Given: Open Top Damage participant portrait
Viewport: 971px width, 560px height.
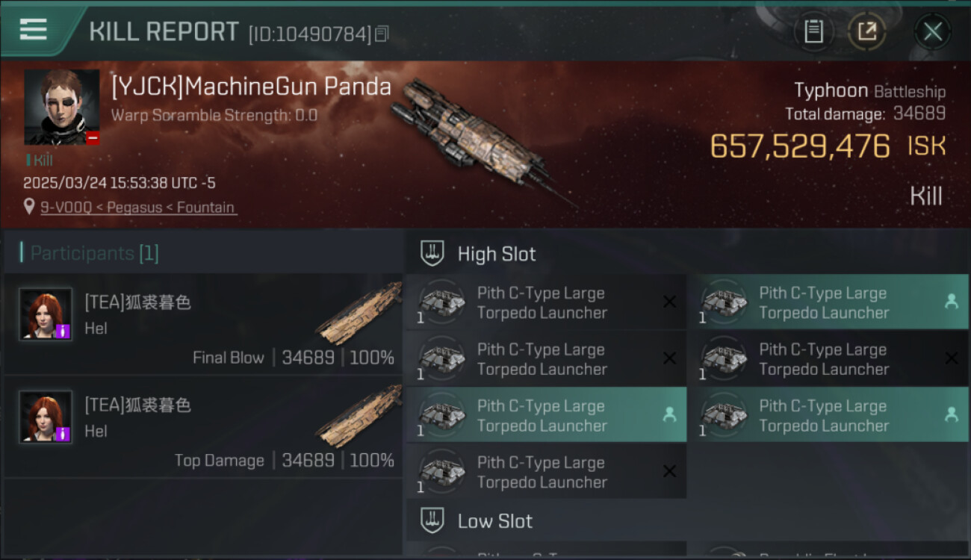Looking at the screenshot, I should click(46, 417).
